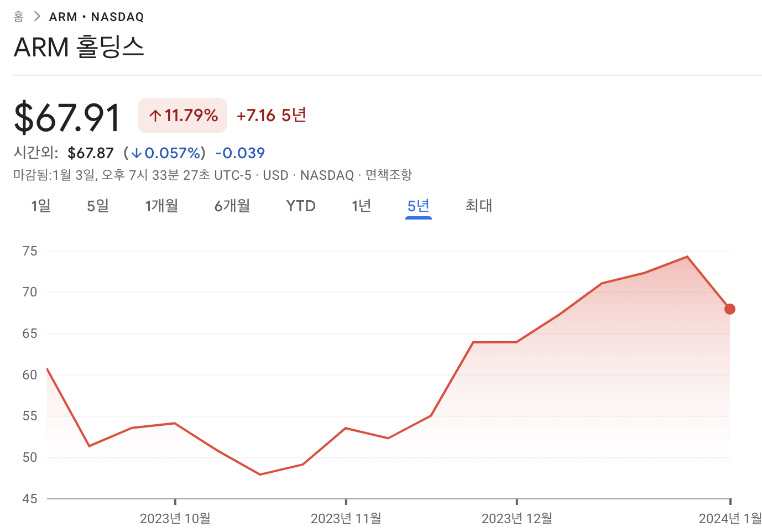Click the ARM 홀딩스 page title

(80, 48)
